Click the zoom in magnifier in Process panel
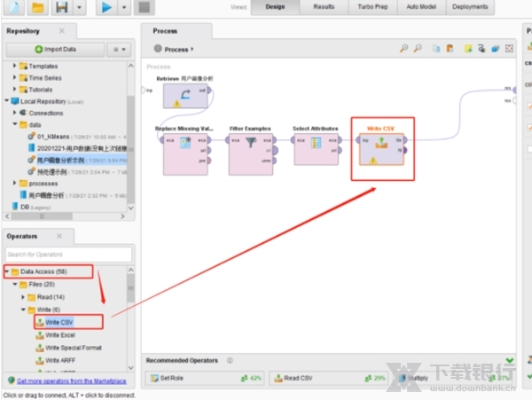 click(404, 49)
